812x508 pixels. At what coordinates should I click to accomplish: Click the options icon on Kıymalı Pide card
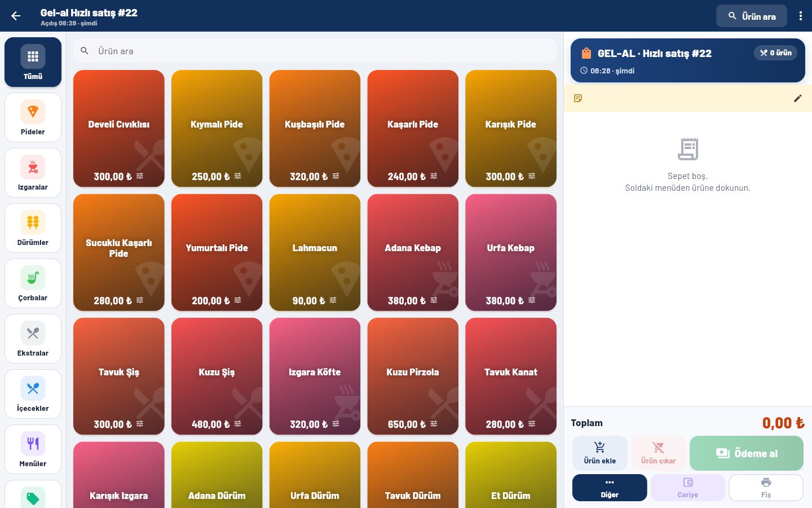click(238, 176)
